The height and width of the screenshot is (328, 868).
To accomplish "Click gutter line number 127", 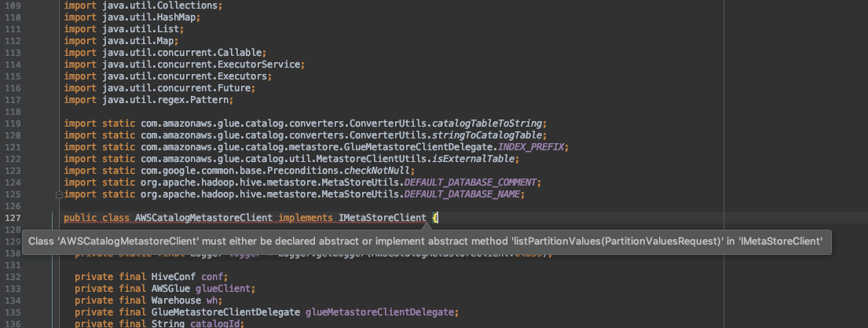I will tap(13, 218).
